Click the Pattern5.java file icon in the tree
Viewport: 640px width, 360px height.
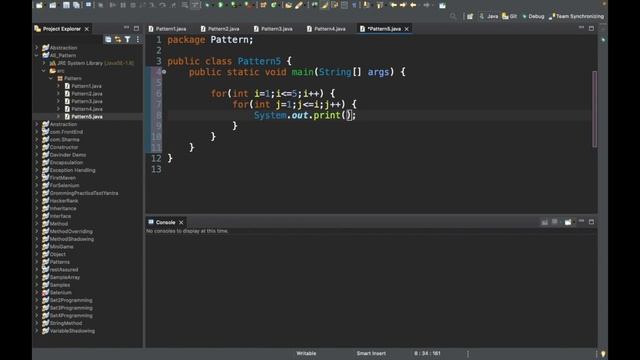[67, 117]
